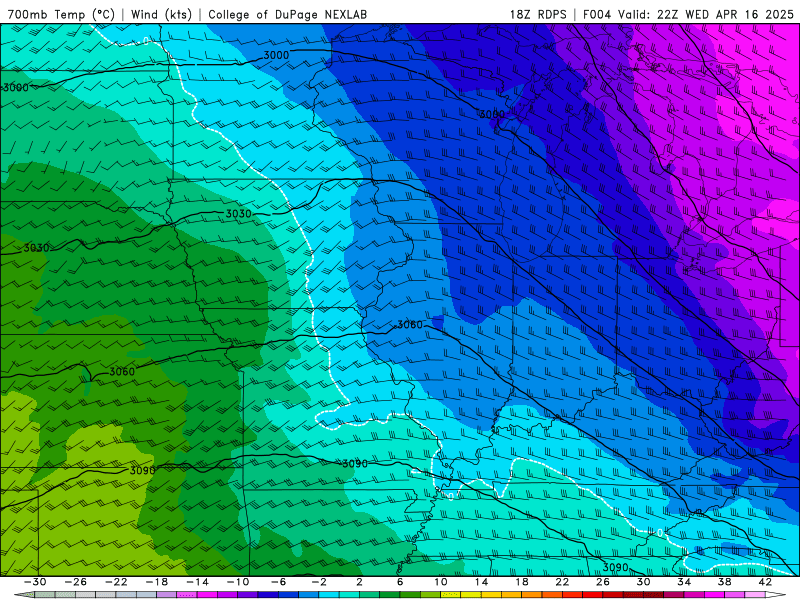Click the 18 colorbar value

tap(522, 582)
